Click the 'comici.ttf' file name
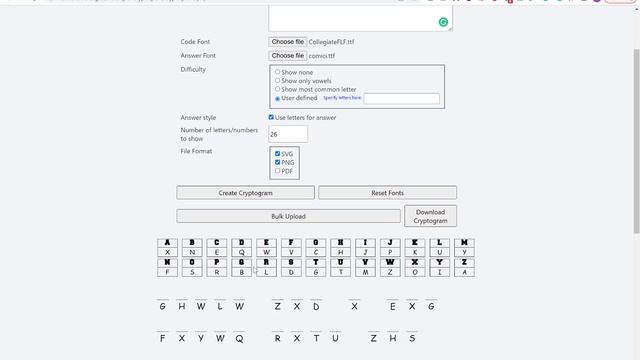Viewport: 640px width, 360px height. click(322, 56)
